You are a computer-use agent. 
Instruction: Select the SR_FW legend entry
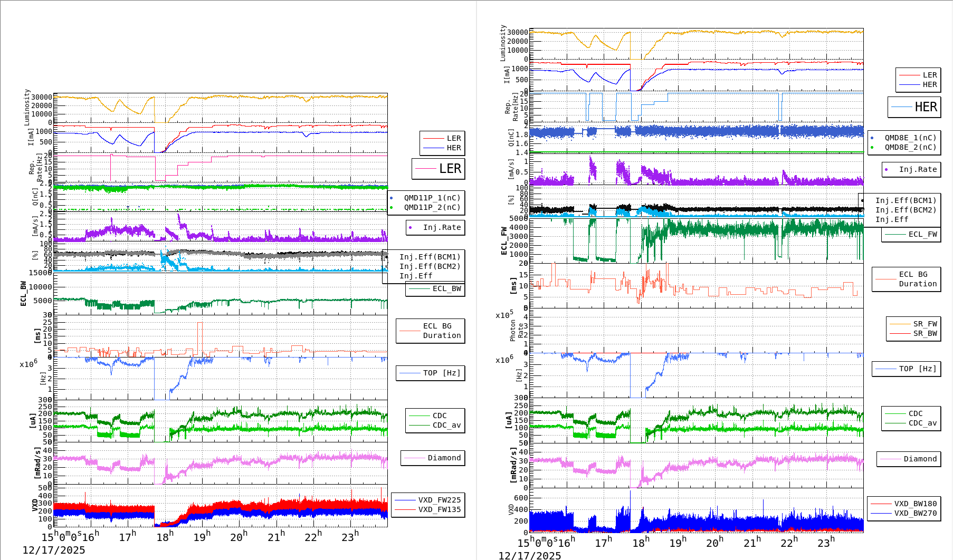(x=925, y=324)
